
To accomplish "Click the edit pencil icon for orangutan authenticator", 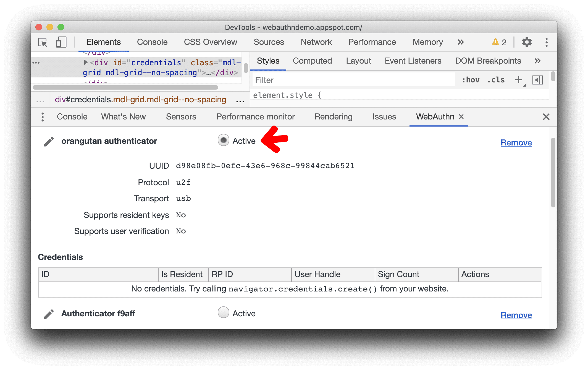I will tap(48, 142).
